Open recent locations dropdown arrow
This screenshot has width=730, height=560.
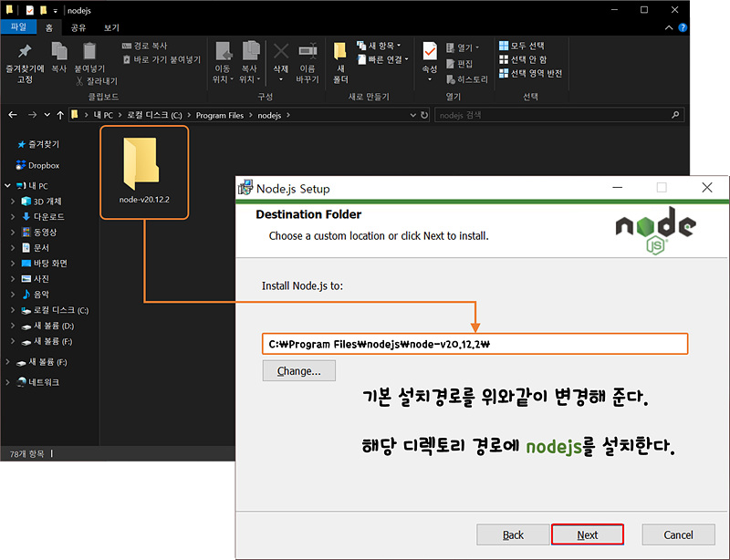pyautogui.click(x=47, y=115)
